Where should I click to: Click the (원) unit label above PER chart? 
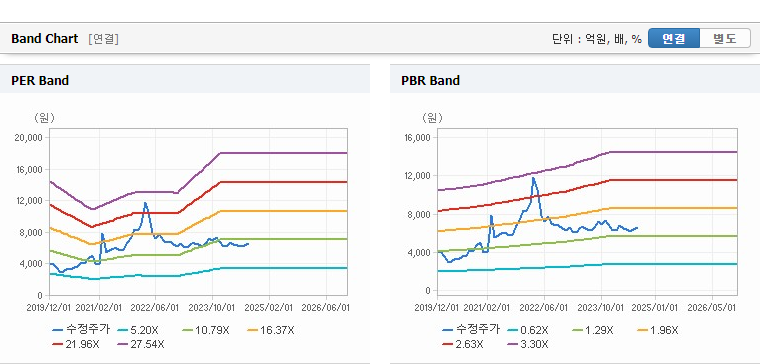pos(44,117)
